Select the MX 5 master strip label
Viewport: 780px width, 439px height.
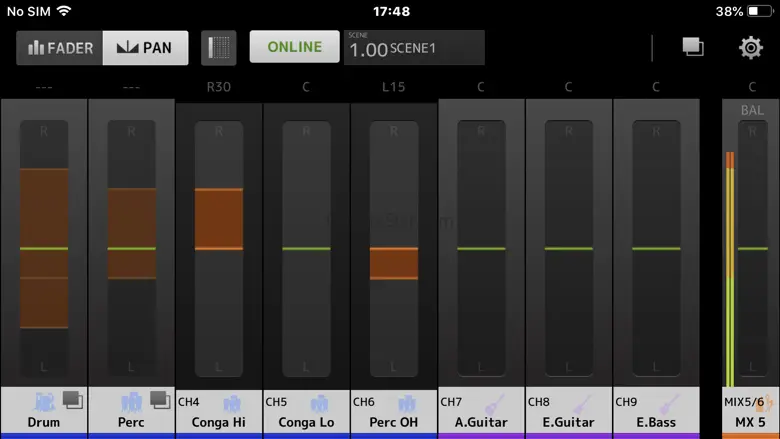click(x=750, y=422)
